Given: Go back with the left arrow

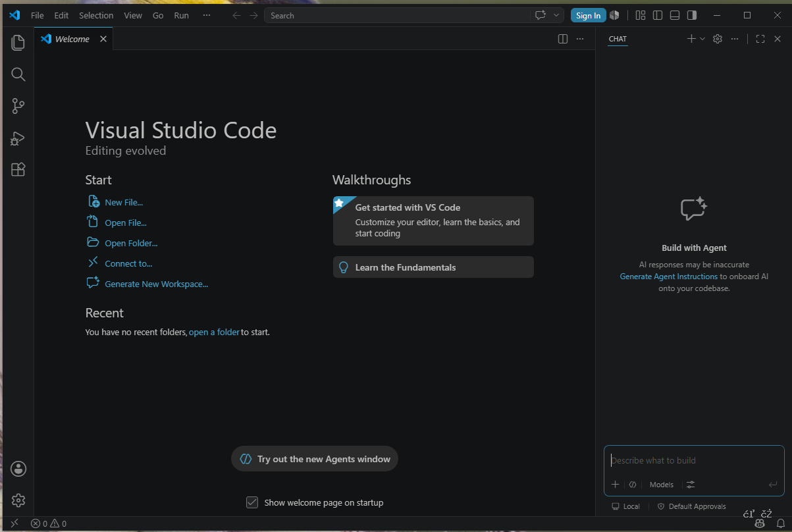Looking at the screenshot, I should pos(236,15).
